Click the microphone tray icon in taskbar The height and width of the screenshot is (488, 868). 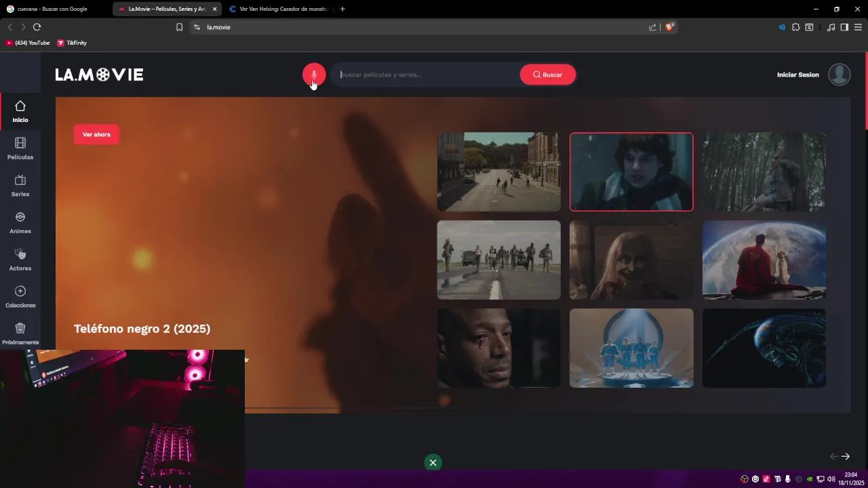click(788, 479)
